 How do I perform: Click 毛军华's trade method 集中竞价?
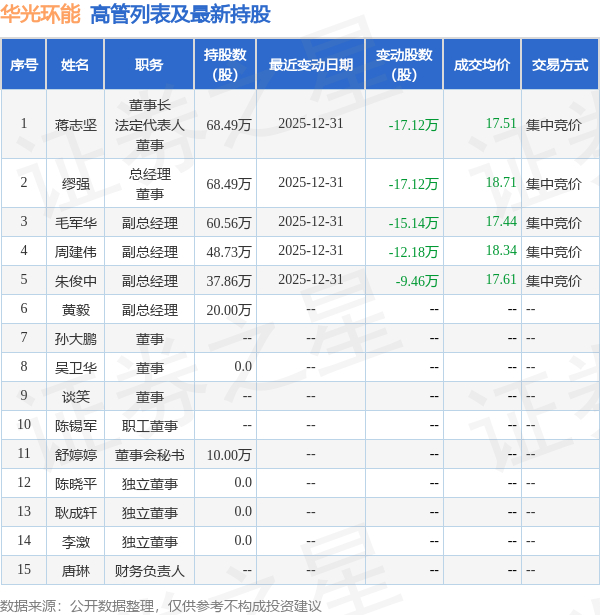click(x=554, y=223)
